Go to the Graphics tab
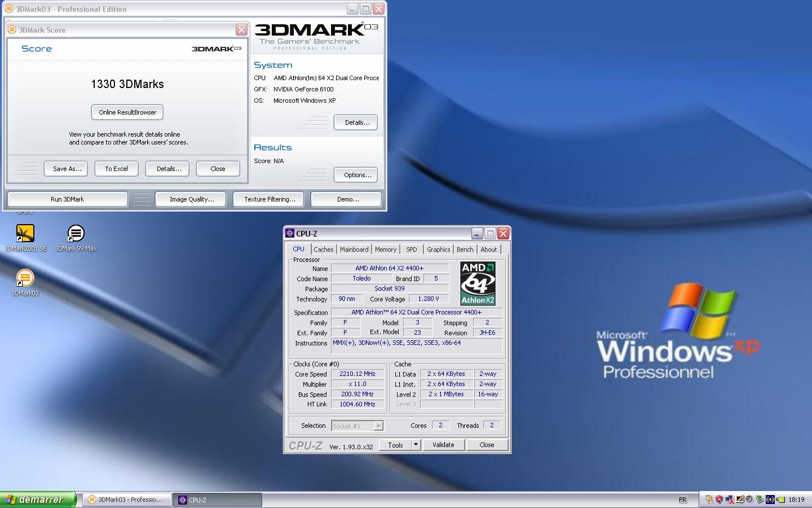812x508 pixels. point(439,249)
